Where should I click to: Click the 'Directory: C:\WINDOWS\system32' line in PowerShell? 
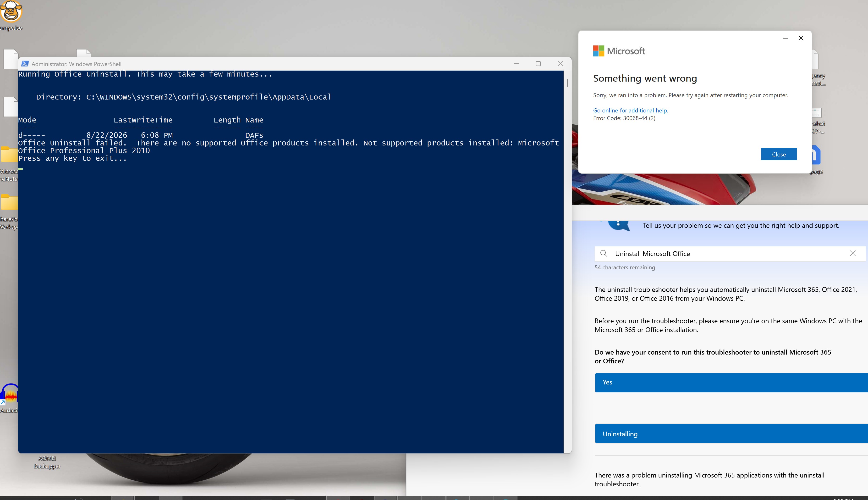coord(184,97)
